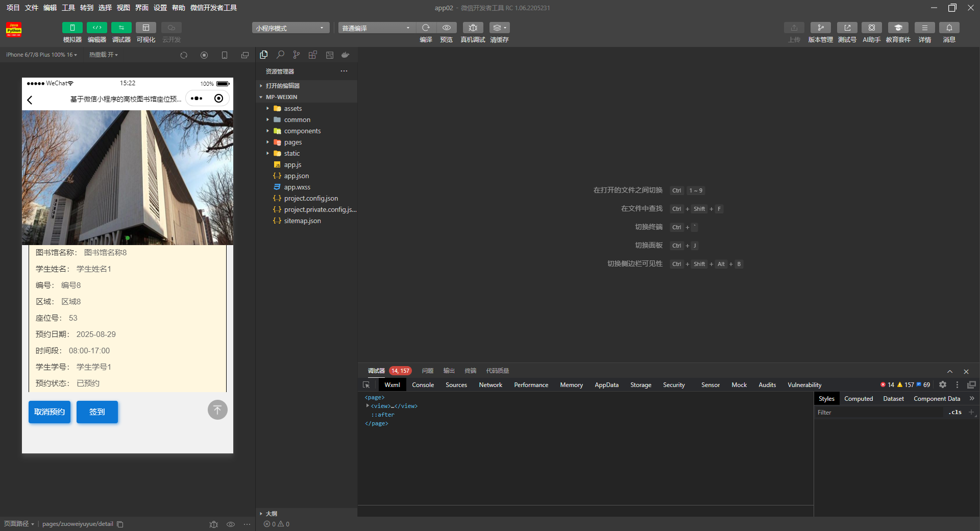
Task: Expand the opened editors section
Action: pyautogui.click(x=306, y=86)
